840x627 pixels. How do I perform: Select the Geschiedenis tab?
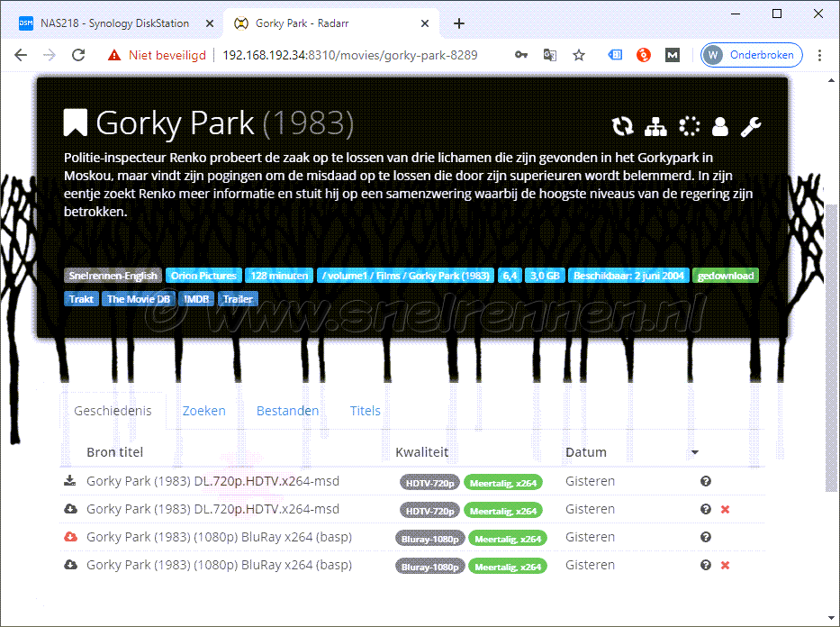[113, 411]
